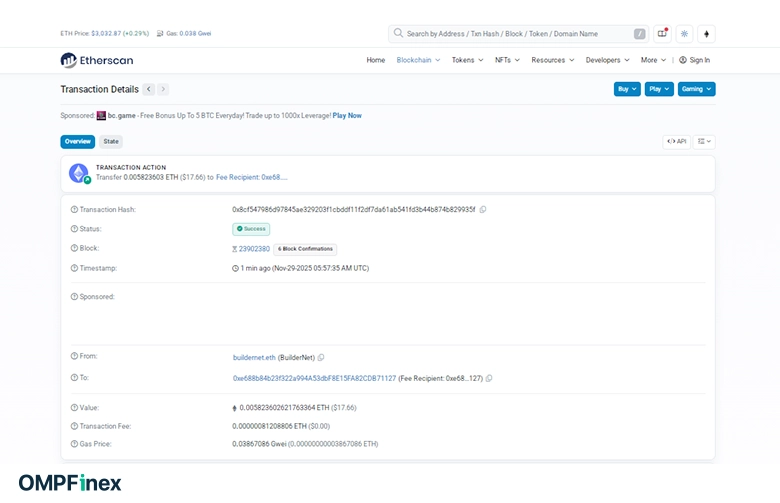Click the API button
780x503 pixels.
click(676, 142)
